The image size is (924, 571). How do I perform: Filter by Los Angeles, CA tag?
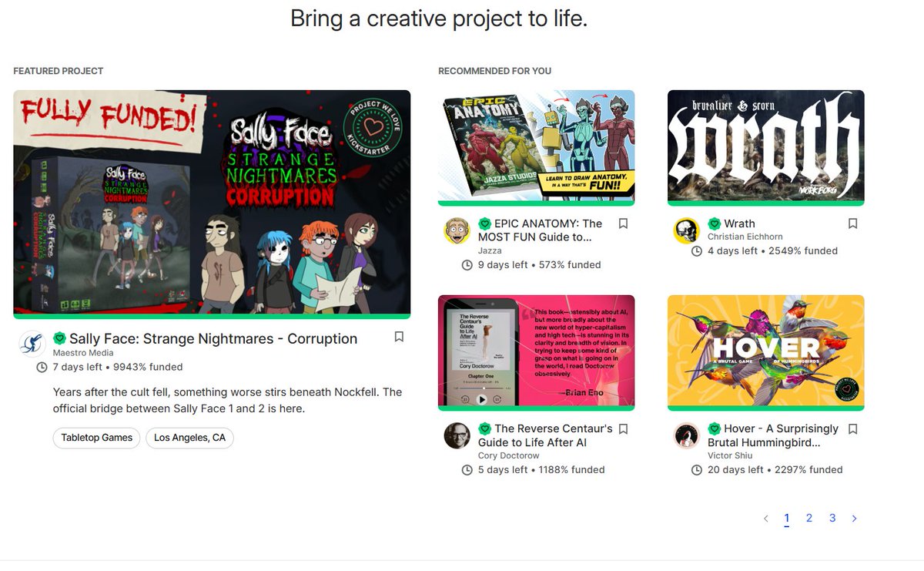[189, 438]
